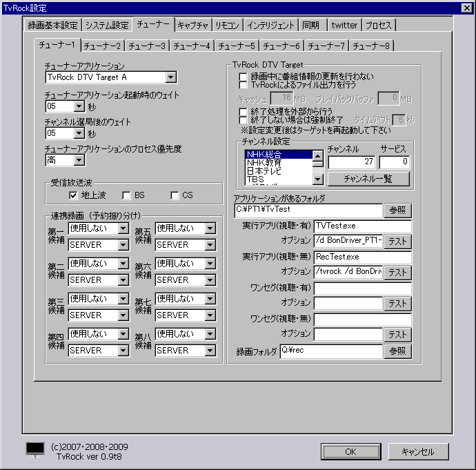Image resolution: width=476 pixels, height=470 pixels.
Task: Check TvRockによるファイル出力を行う option
Action: [243, 85]
